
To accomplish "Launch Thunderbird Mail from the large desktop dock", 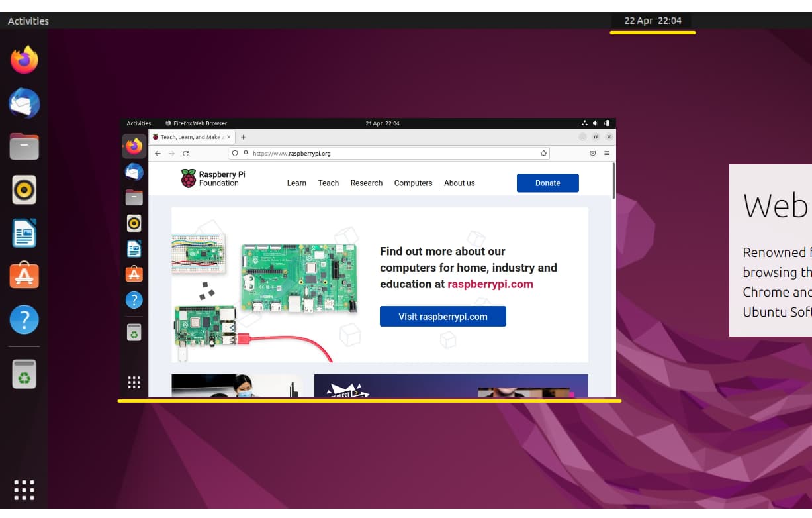I will [x=24, y=103].
